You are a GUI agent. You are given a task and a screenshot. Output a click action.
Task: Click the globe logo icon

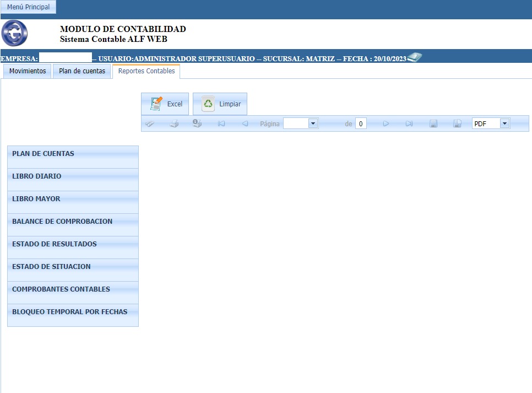pyautogui.click(x=14, y=33)
